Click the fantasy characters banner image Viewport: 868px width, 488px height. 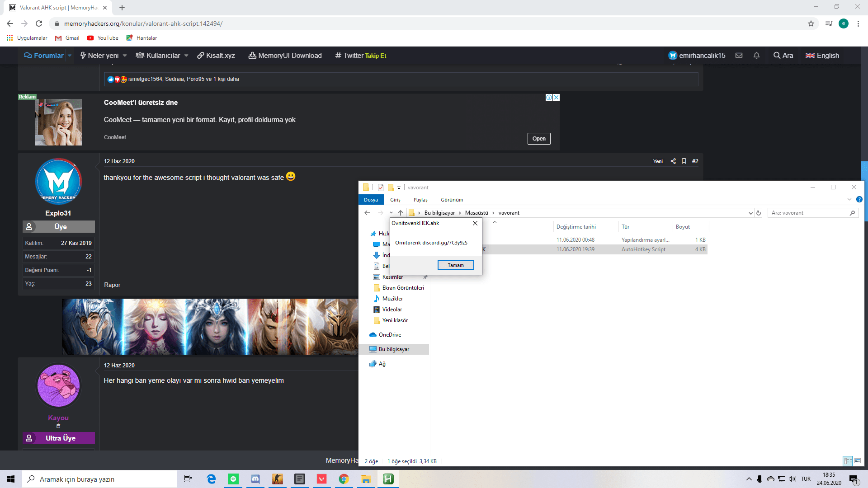(x=210, y=326)
